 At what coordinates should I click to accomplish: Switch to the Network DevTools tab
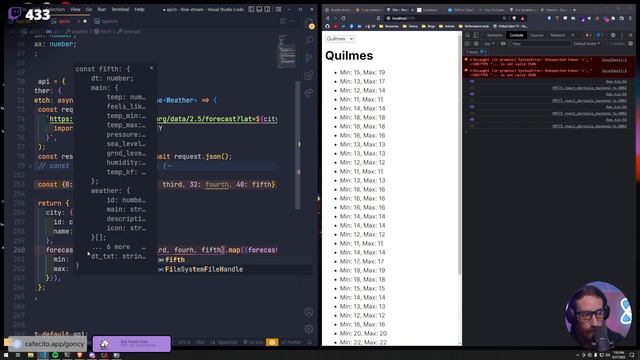558,35
